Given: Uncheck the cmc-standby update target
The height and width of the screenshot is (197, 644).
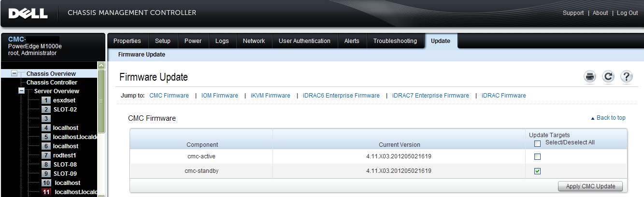Looking at the screenshot, I should pos(537,171).
